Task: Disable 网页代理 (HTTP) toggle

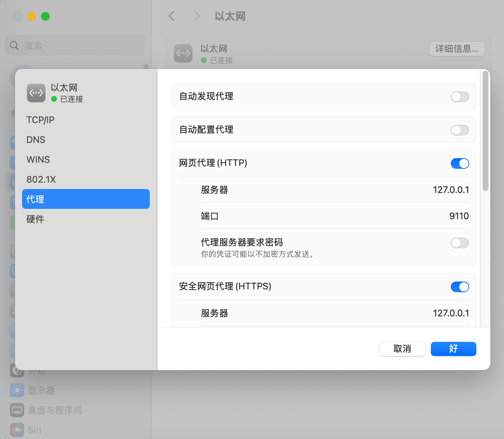Action: [x=460, y=163]
